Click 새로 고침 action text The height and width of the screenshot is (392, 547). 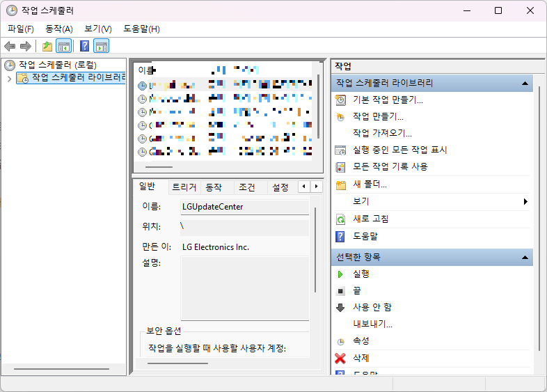coord(370,219)
